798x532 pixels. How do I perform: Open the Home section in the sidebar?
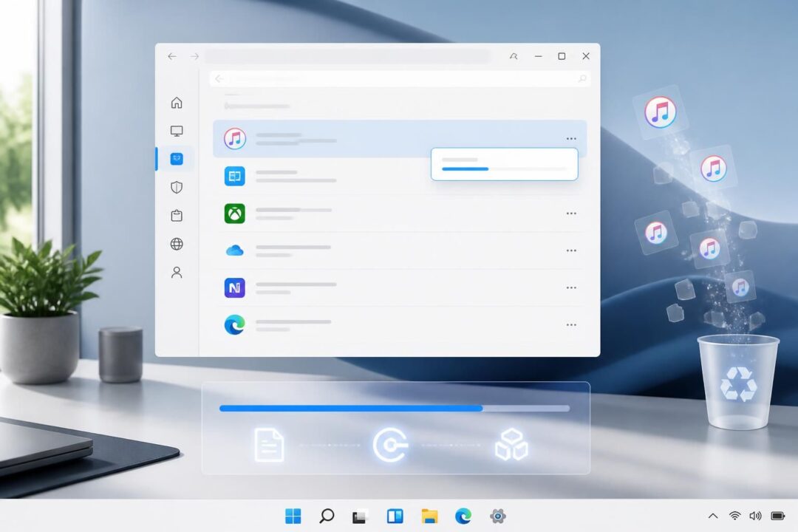tap(177, 103)
